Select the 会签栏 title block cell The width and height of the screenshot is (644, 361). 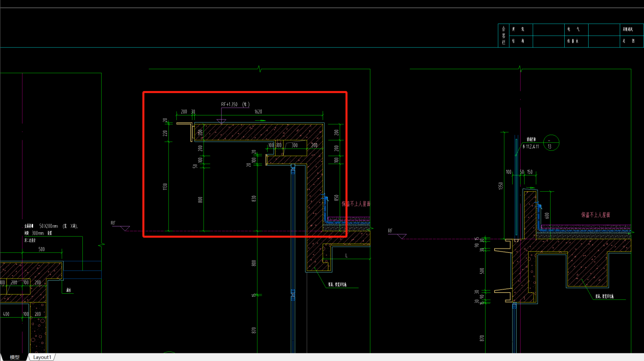click(x=503, y=35)
